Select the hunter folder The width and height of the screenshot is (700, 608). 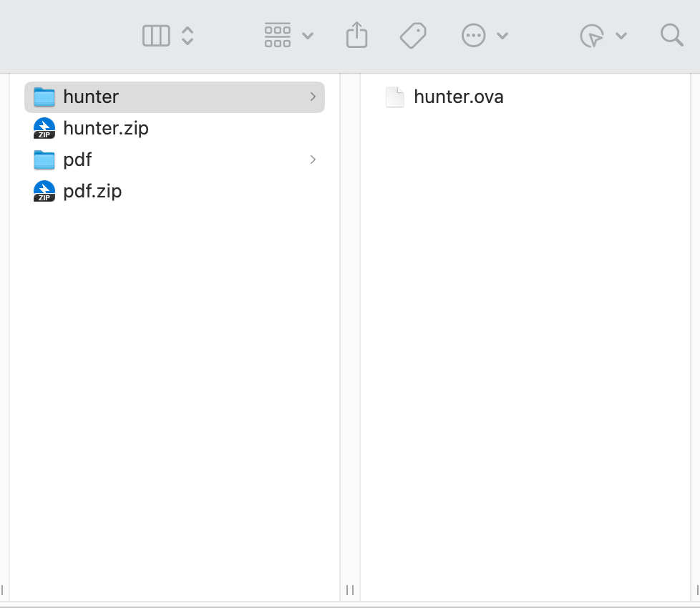point(91,97)
